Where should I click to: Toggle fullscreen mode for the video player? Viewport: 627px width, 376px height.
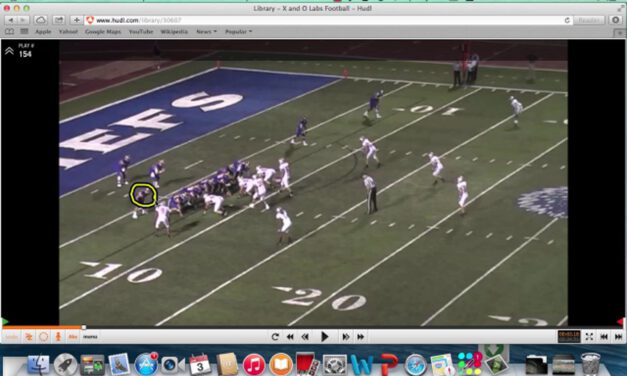point(589,337)
